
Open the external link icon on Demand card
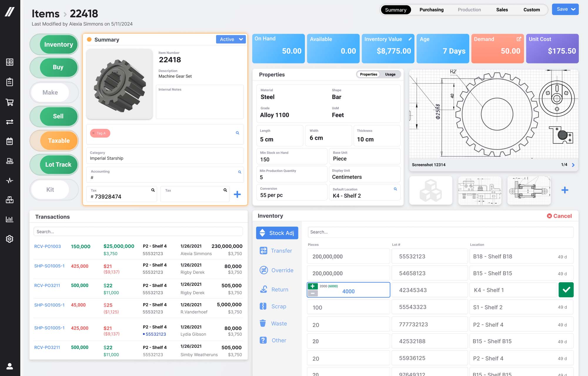tap(519, 38)
